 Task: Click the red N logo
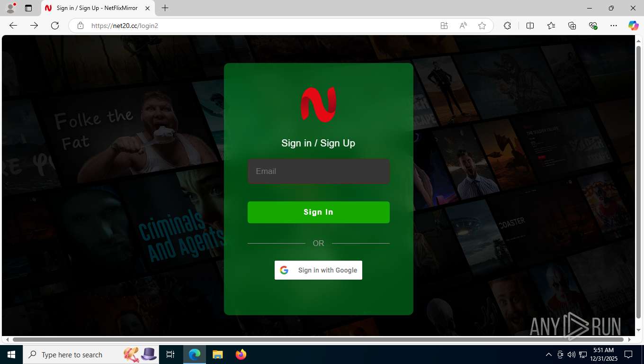pyautogui.click(x=319, y=104)
